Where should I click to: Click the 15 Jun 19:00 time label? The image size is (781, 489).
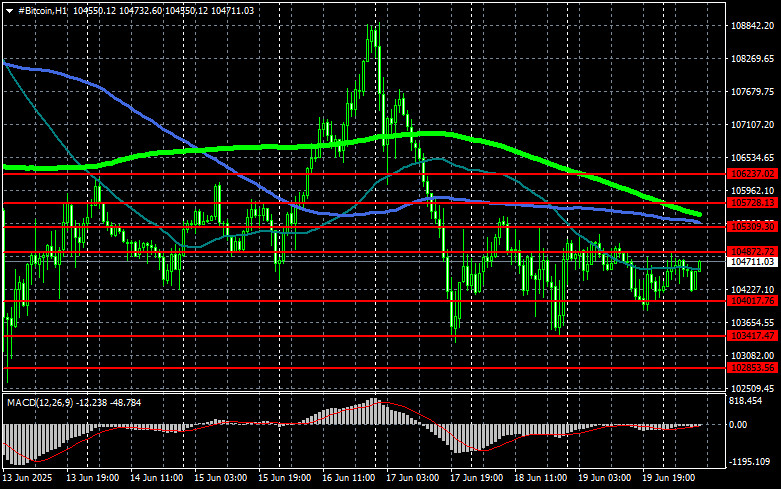point(284,478)
